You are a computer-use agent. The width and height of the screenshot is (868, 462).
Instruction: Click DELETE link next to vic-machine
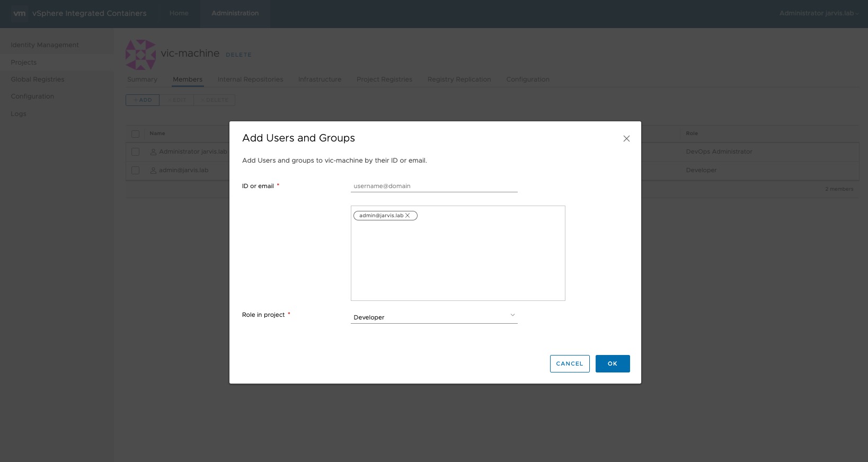[238, 55]
